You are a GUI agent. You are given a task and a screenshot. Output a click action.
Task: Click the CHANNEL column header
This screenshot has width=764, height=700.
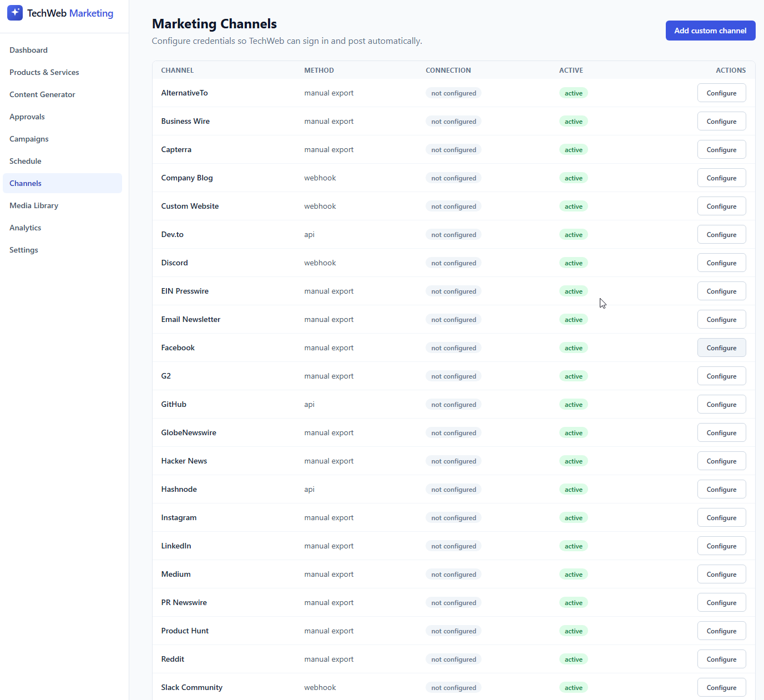(177, 70)
